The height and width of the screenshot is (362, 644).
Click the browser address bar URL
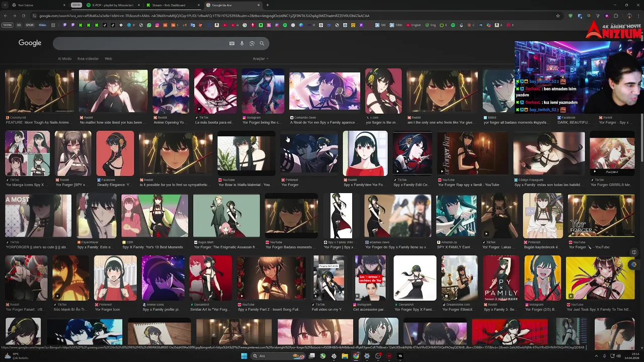pyautogui.click(x=204, y=16)
